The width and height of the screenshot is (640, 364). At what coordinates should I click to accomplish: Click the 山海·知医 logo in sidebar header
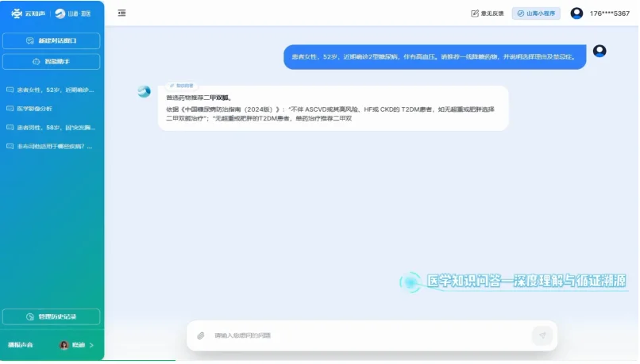click(x=72, y=13)
